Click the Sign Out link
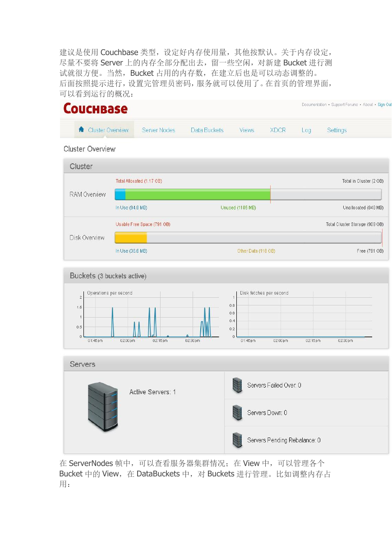The height and width of the screenshot is (554, 392). (x=385, y=105)
